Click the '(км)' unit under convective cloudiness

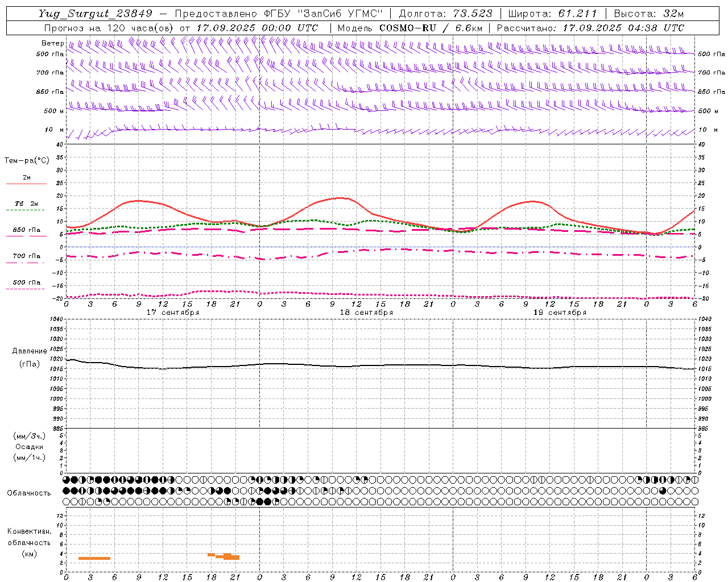point(29,554)
